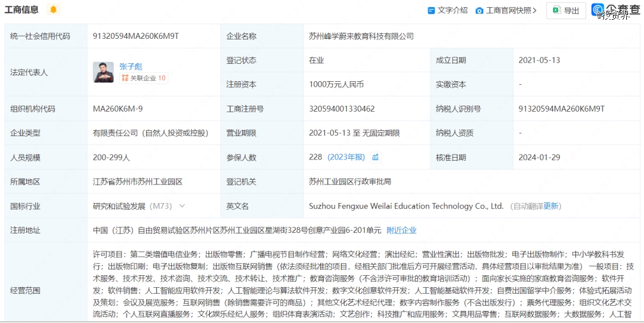Click legal representative's profile photo
The height and width of the screenshot is (323, 644).
point(103,72)
